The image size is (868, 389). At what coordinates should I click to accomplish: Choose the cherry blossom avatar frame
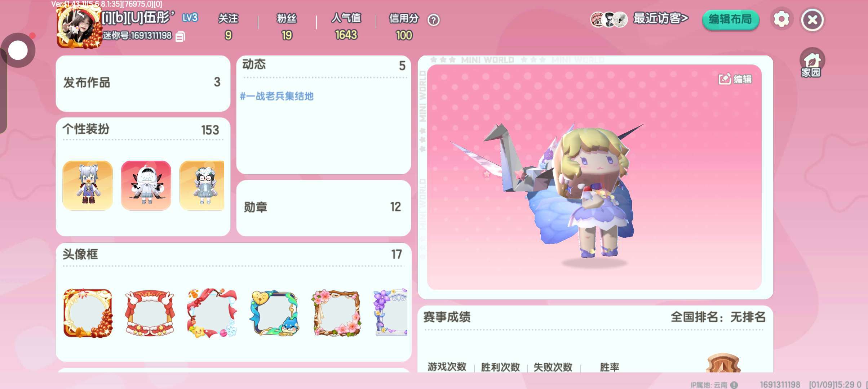pyautogui.click(x=337, y=313)
